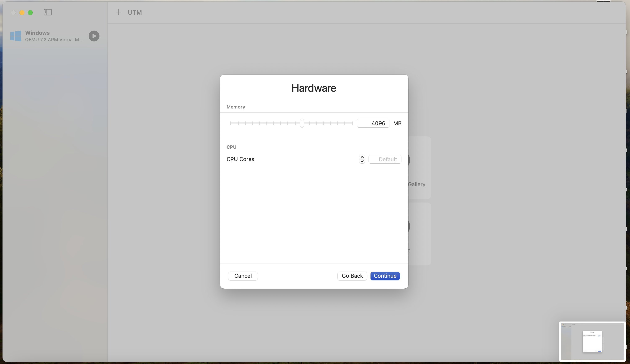Click the Windows logo icon in the sidebar

[x=16, y=36]
